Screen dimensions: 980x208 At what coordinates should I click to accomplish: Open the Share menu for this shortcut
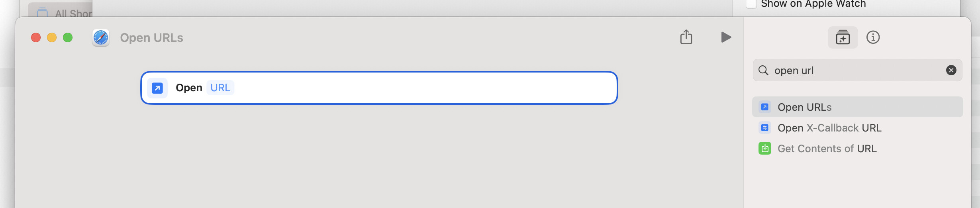(x=686, y=37)
